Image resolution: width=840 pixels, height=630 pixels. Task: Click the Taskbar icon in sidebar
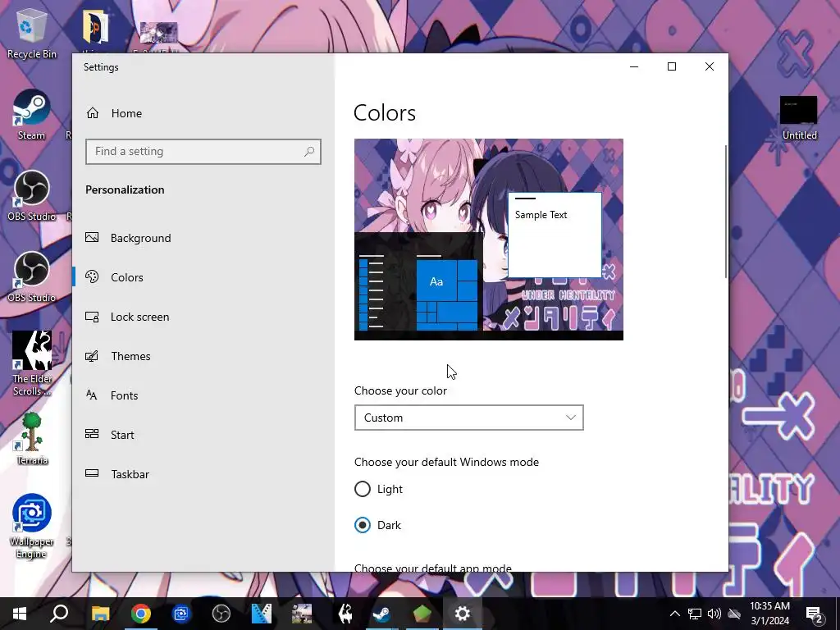[x=92, y=473]
